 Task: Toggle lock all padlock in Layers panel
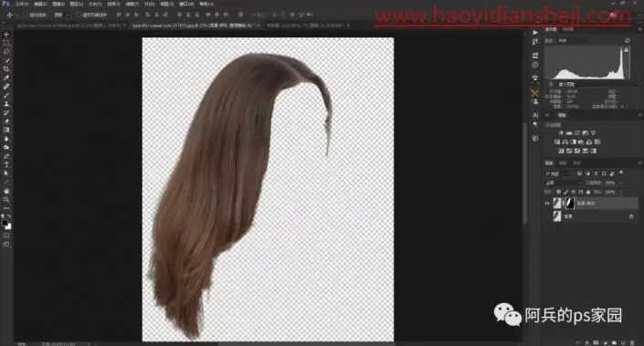click(588, 192)
